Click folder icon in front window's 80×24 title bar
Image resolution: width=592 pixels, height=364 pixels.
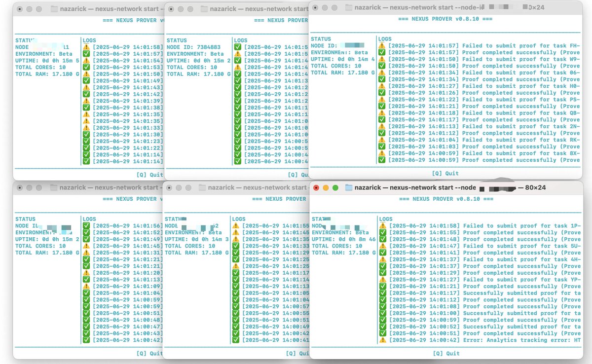point(349,188)
